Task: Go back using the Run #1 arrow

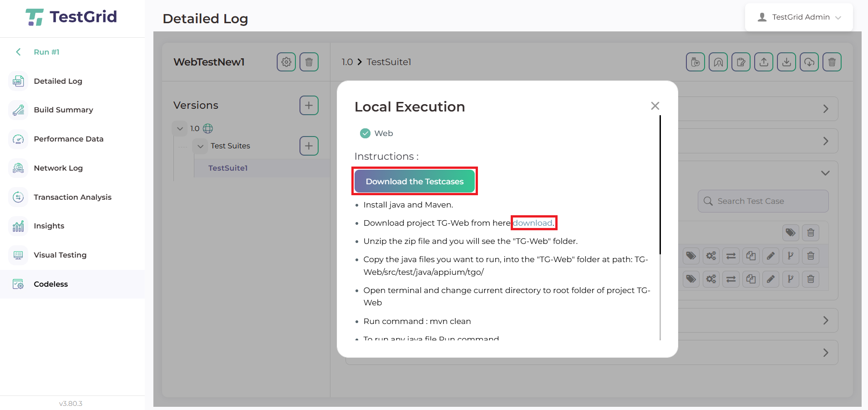Action: click(18, 52)
